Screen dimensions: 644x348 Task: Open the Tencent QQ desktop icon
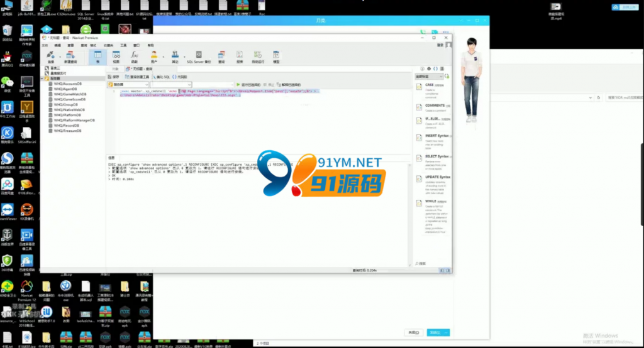(x=7, y=58)
